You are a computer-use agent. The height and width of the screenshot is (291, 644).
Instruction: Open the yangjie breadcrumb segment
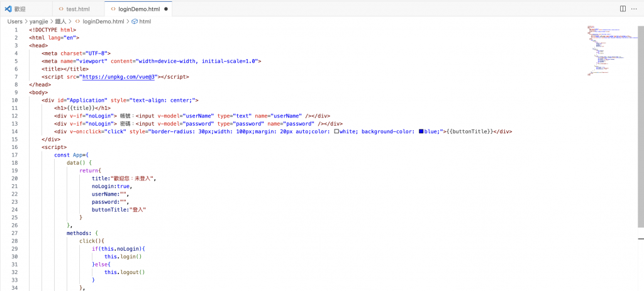(x=40, y=22)
